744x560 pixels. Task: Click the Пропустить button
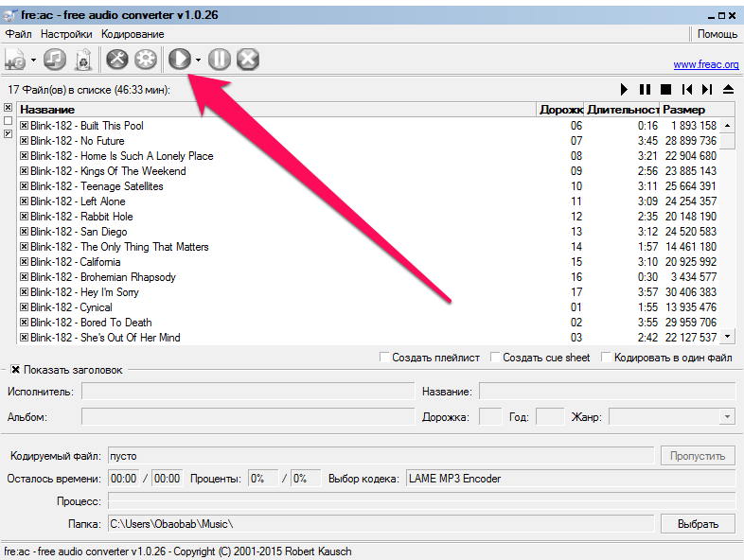click(698, 456)
